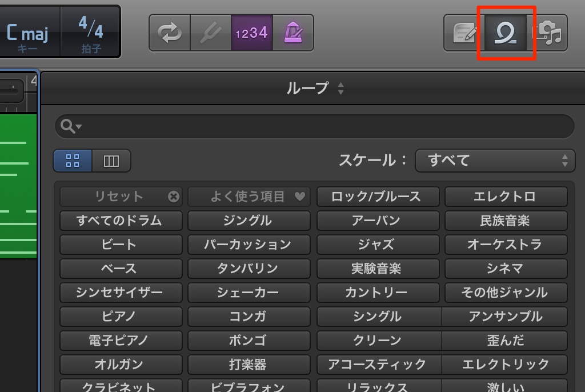The image size is (585, 392).
Task: Select the 実験音楽 keyword
Action: tap(378, 268)
